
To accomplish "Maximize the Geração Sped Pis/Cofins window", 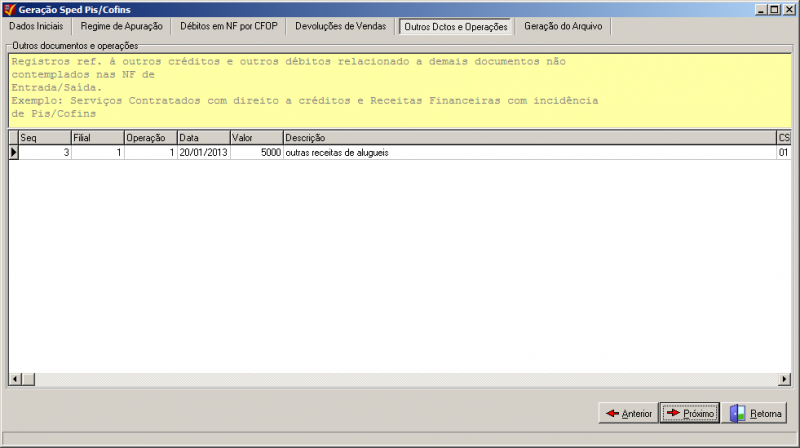I will (774, 9).
